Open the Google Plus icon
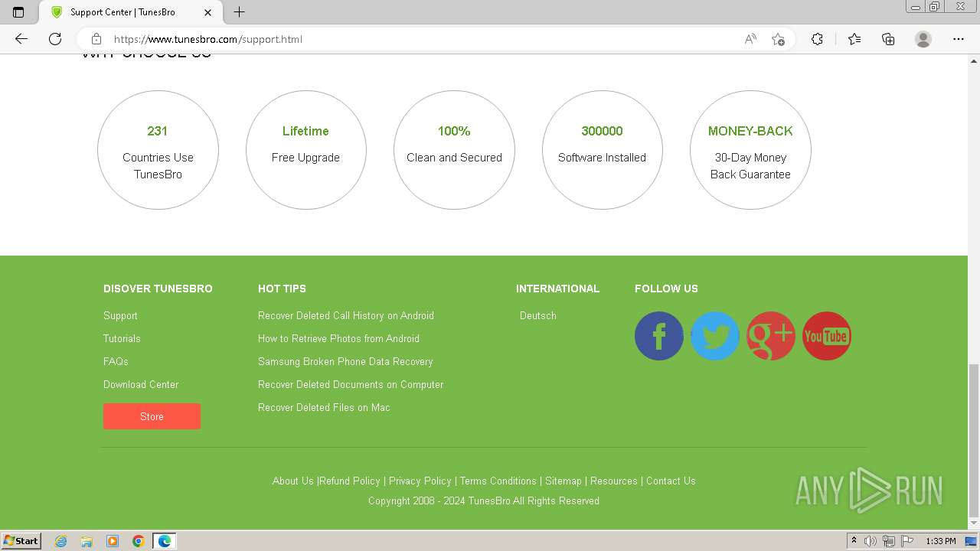Screen dimensions: 980x551 [x=770, y=336]
